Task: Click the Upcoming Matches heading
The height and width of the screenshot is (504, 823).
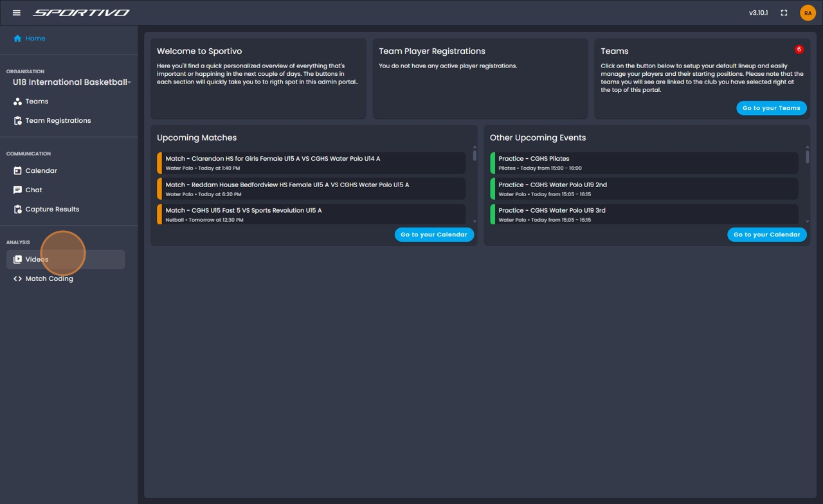Action: [197, 138]
